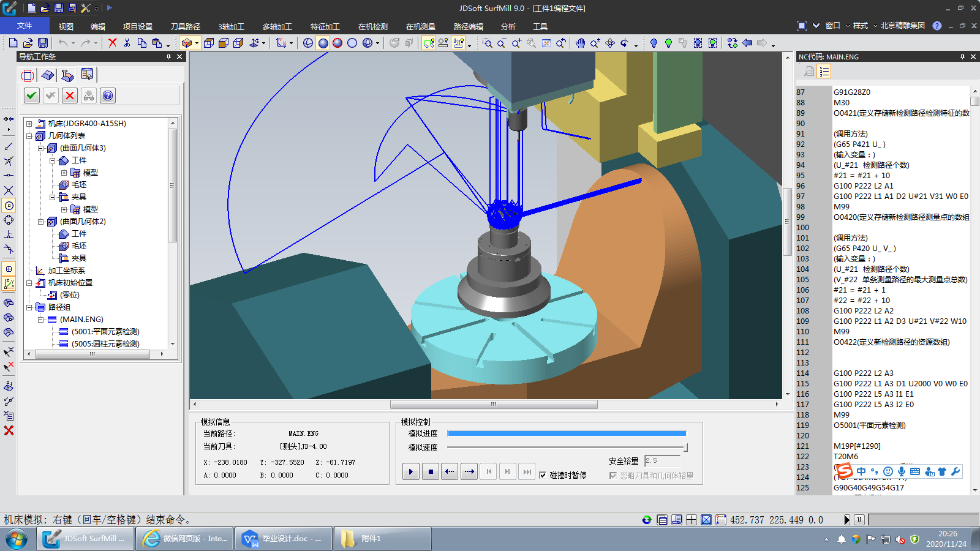This screenshot has width=980, height=551.
Task: Collapse the 路径组 tree node
Action: (29, 307)
